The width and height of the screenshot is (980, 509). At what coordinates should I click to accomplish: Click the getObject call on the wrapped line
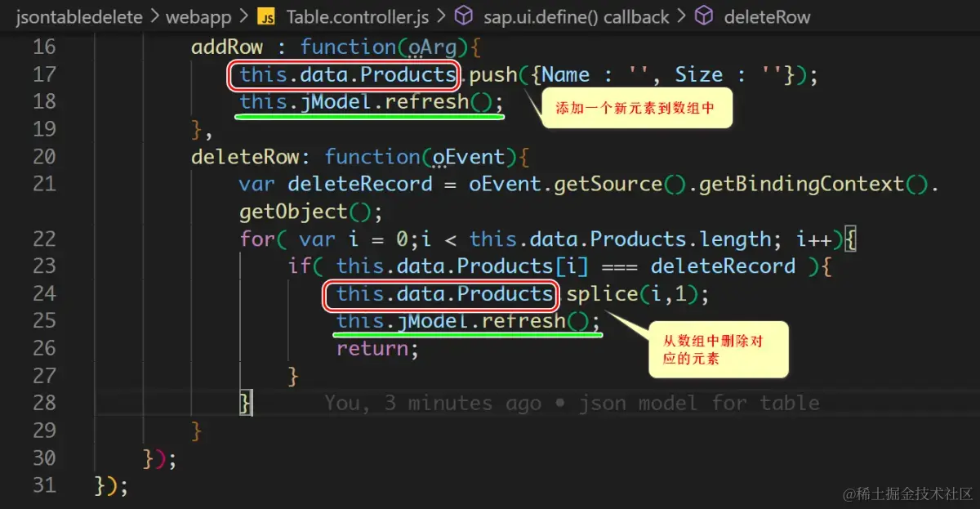click(293, 212)
